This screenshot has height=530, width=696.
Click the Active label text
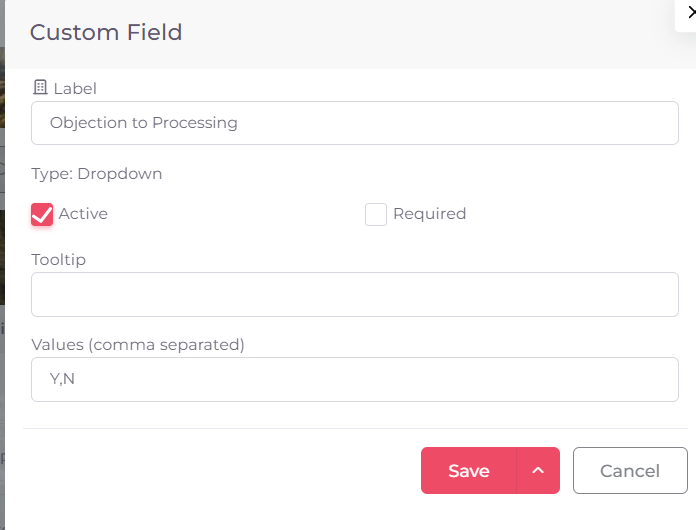(x=83, y=214)
